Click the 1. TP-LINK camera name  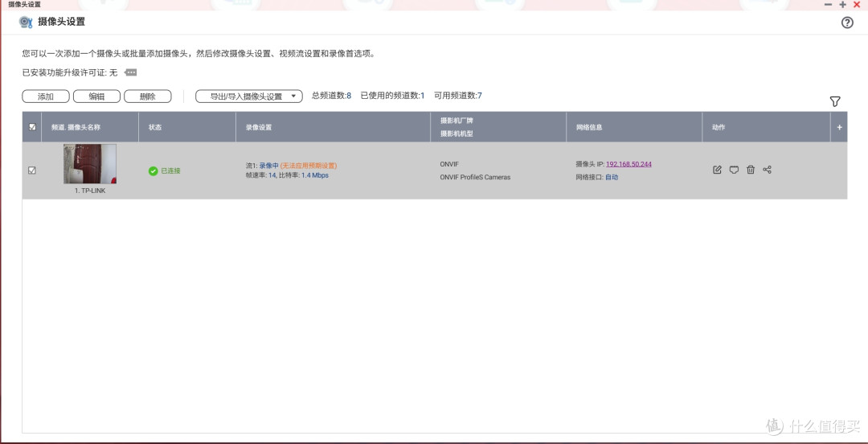[90, 191]
